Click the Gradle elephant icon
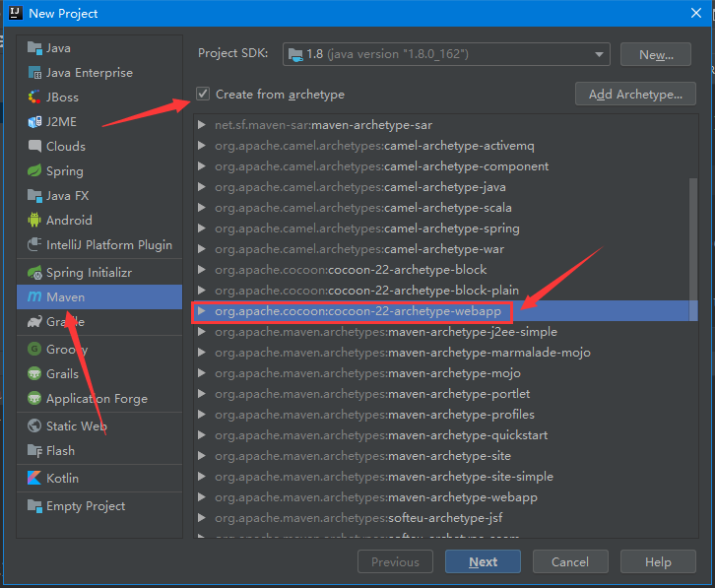This screenshot has height=588, width=715. coord(34,322)
